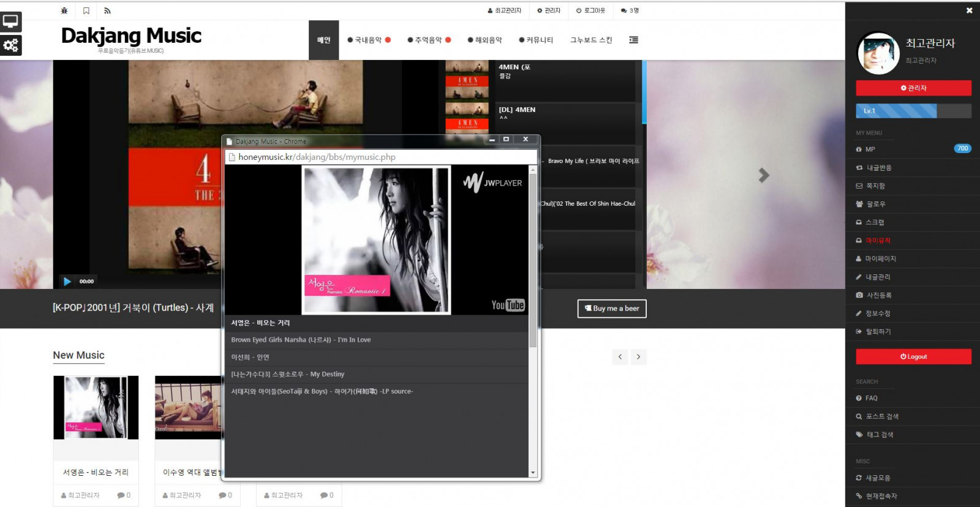
Task: Show next New Music items
Action: [638, 357]
